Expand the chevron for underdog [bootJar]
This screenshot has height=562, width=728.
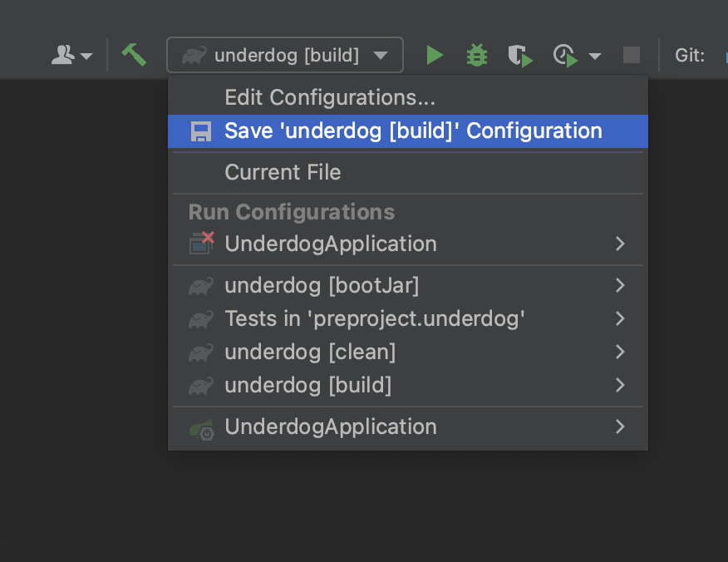pos(620,285)
